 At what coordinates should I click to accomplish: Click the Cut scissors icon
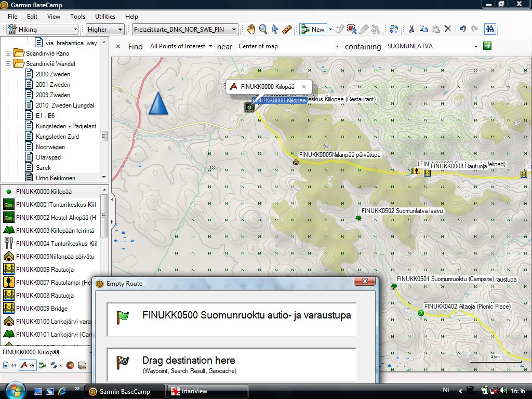coord(411,30)
